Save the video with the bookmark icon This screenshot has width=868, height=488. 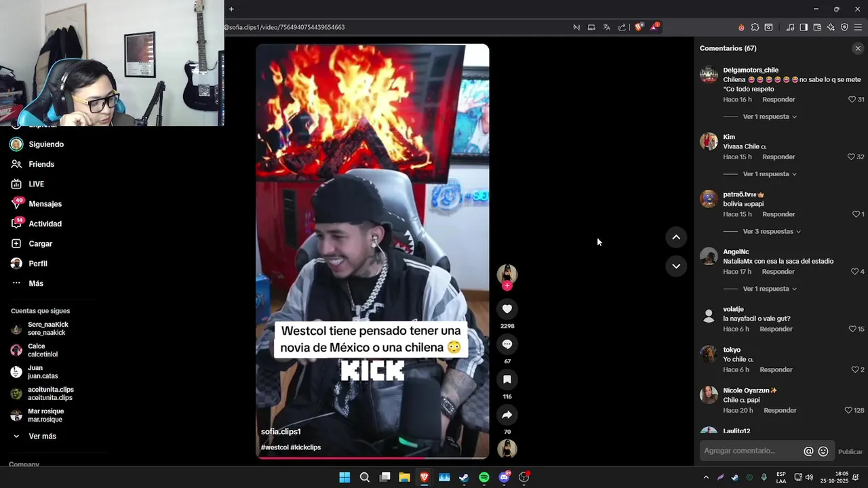point(507,380)
